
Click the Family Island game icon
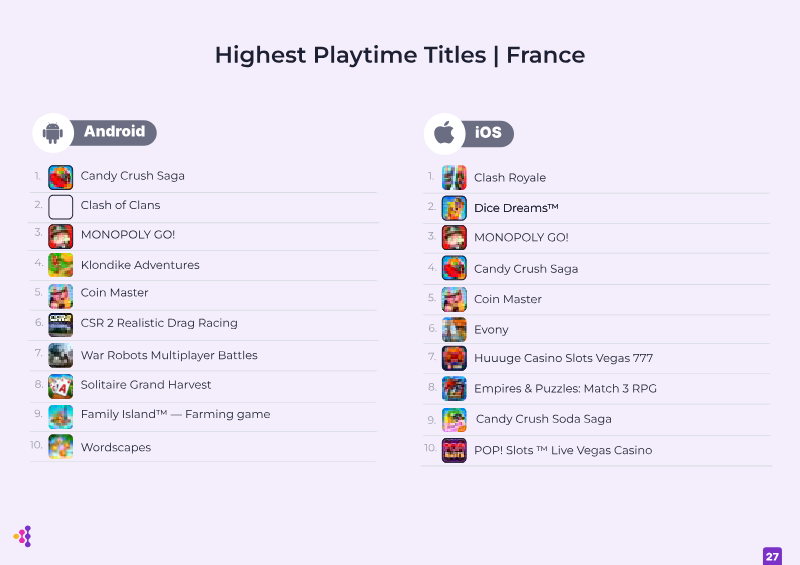(x=60, y=415)
